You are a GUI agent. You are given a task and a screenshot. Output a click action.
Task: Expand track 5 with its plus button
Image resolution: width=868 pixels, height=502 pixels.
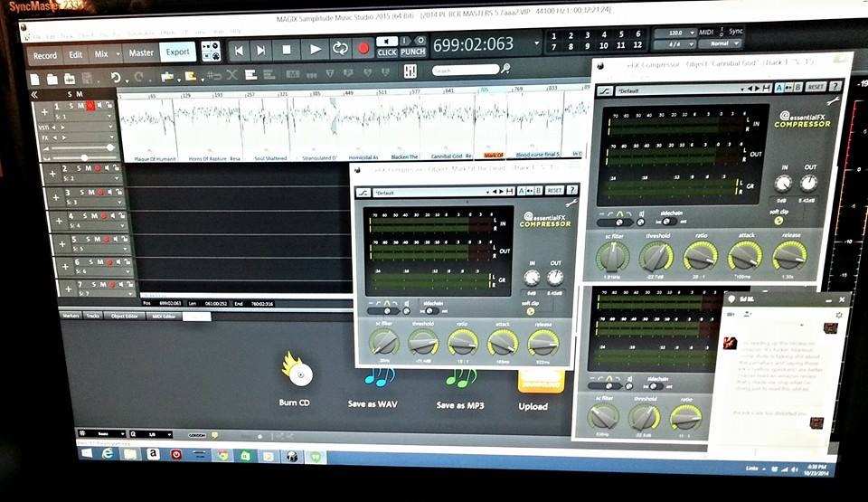tap(61, 244)
